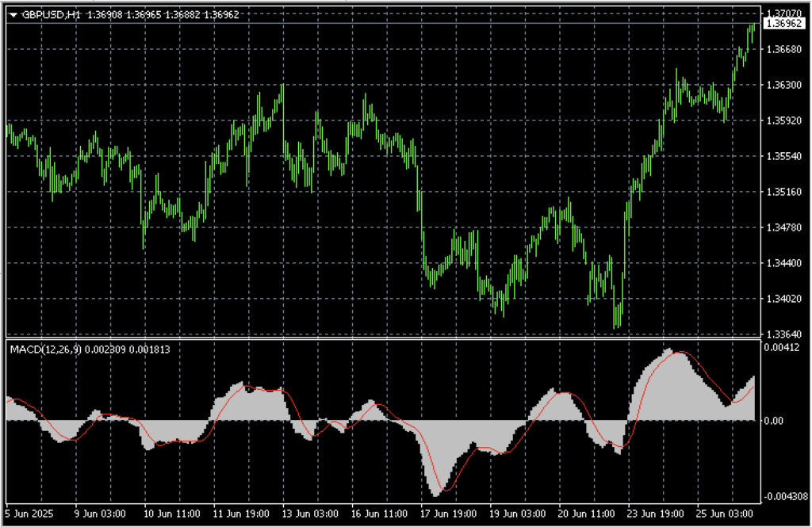This screenshot has height=527, width=812.
Task: Select the 25 Jun 03:00 time marker
Action: coord(725,512)
